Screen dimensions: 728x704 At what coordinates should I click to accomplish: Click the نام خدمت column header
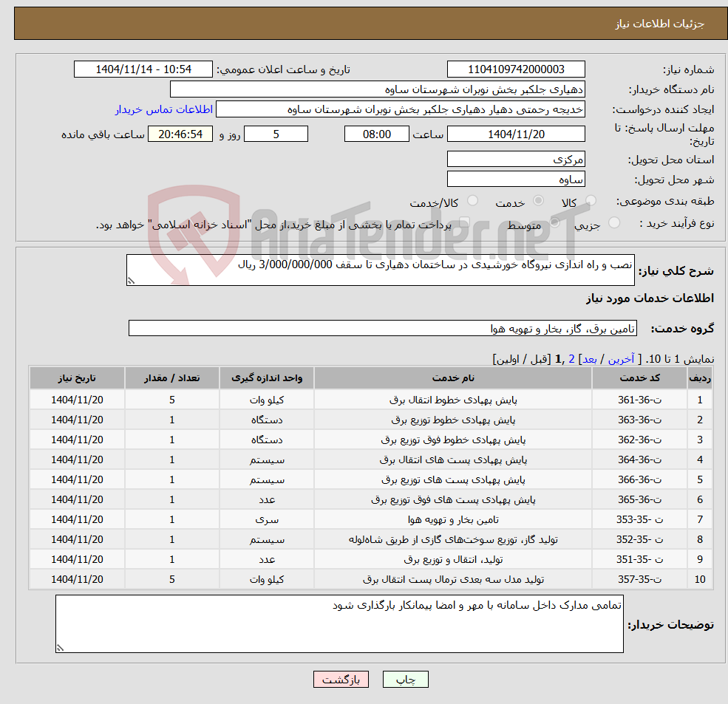pos(453,378)
